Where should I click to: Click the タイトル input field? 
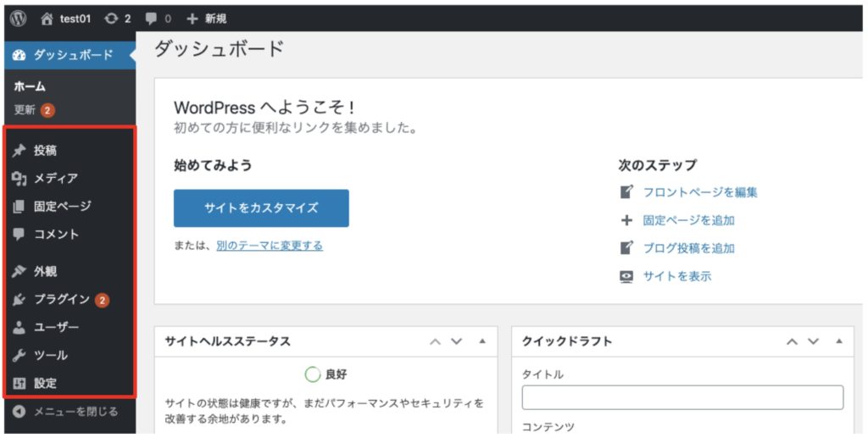[682, 397]
